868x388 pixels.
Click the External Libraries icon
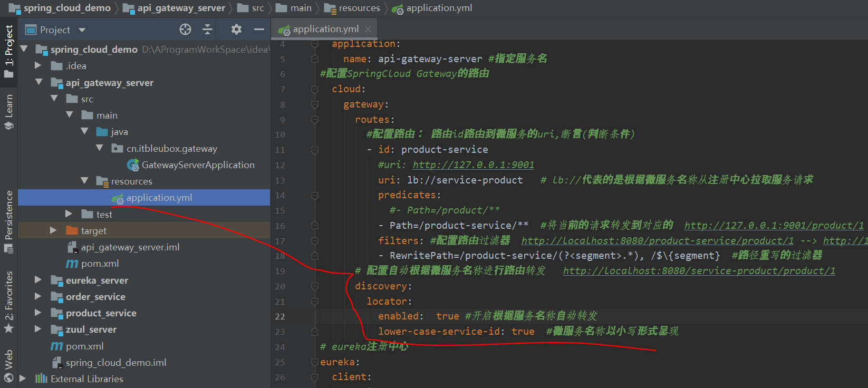(x=41, y=379)
